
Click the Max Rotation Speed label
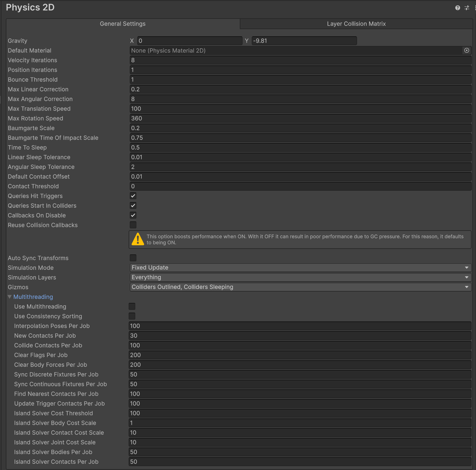coord(35,118)
